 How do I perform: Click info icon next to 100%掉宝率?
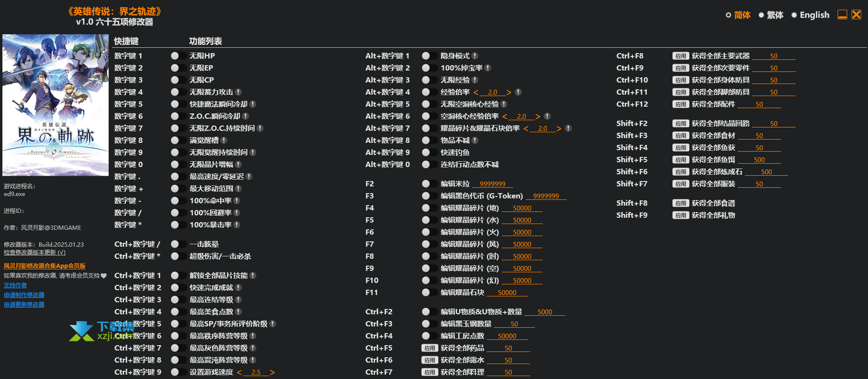pos(488,68)
